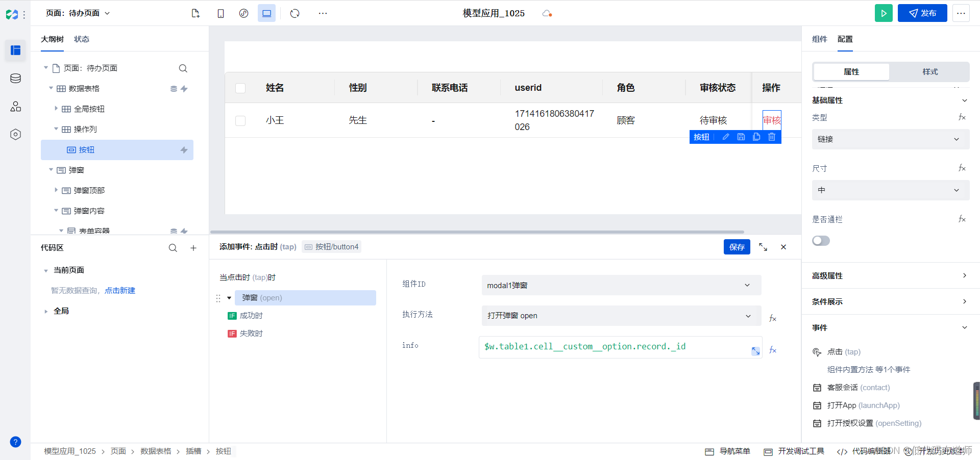Open the page outline sidebar icon
This screenshot has height=460, width=980.
coord(15,50)
